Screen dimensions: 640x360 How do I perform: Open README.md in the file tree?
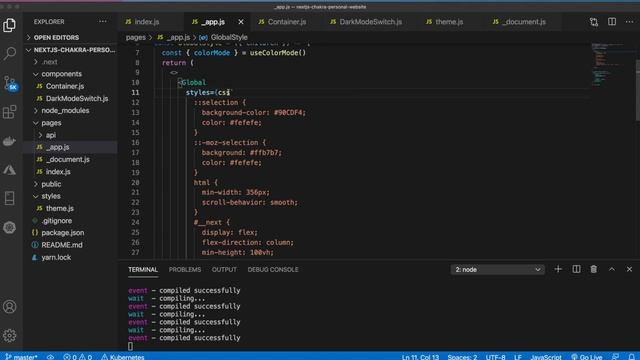click(70, 245)
